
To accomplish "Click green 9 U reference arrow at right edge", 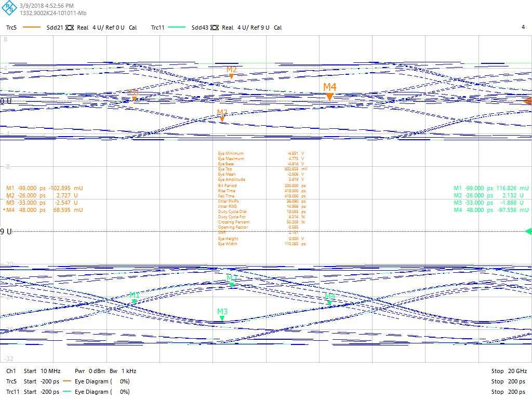I will [x=528, y=231].
